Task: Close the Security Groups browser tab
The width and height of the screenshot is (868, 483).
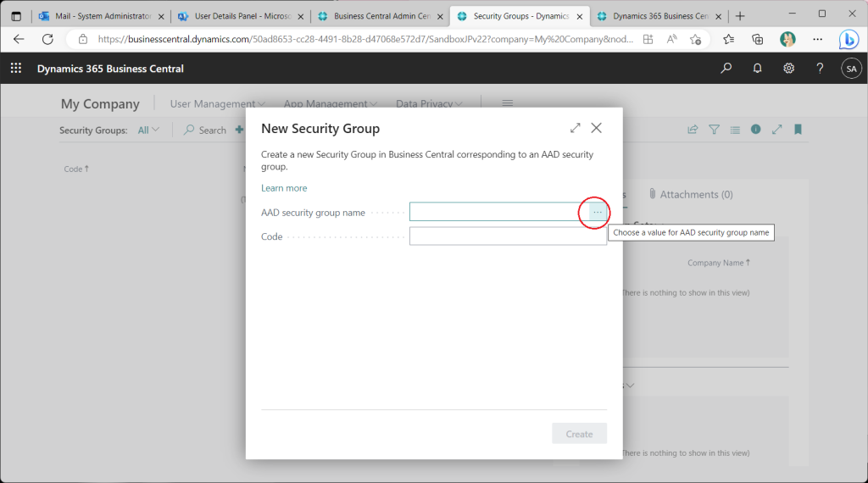Action: pos(580,17)
